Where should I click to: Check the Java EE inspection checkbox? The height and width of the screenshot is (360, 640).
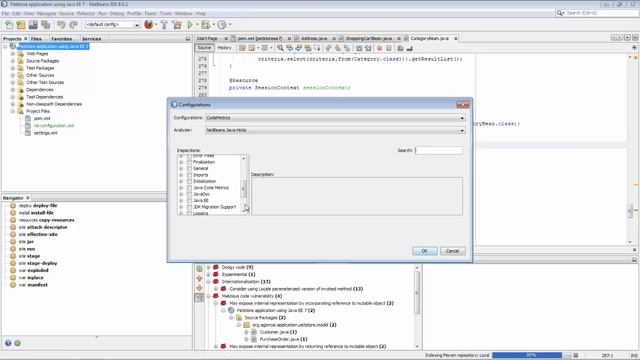[189, 200]
